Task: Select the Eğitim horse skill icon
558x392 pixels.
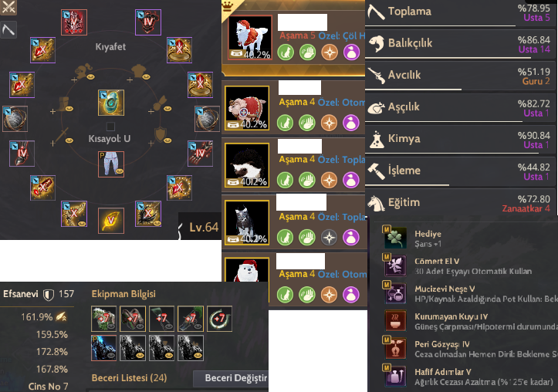Action: point(376,203)
